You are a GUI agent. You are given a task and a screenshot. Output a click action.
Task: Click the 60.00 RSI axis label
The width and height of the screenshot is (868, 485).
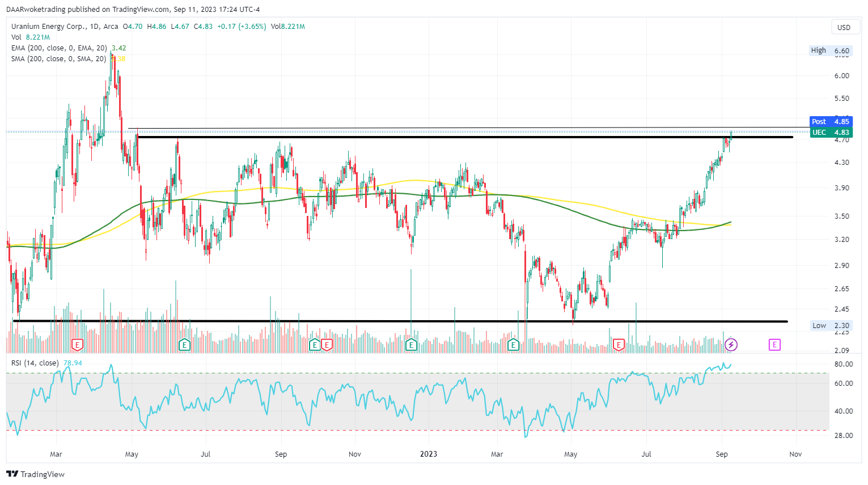[844, 383]
